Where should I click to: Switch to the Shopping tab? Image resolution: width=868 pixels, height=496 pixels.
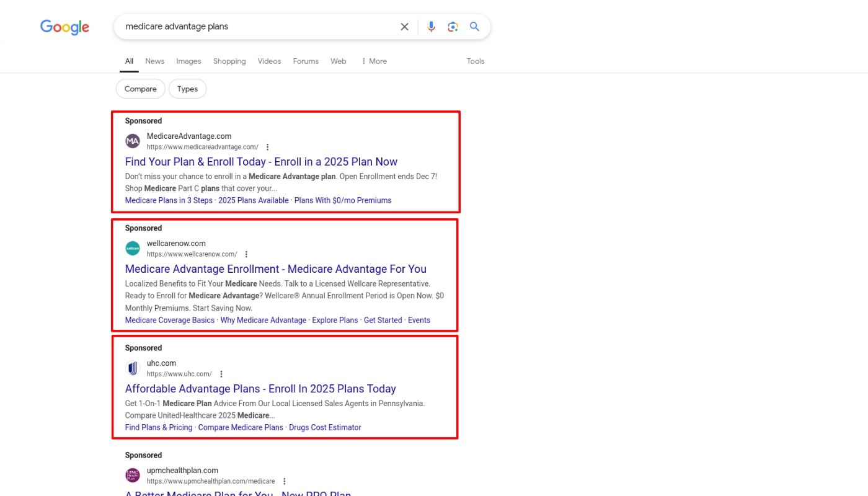(x=229, y=61)
